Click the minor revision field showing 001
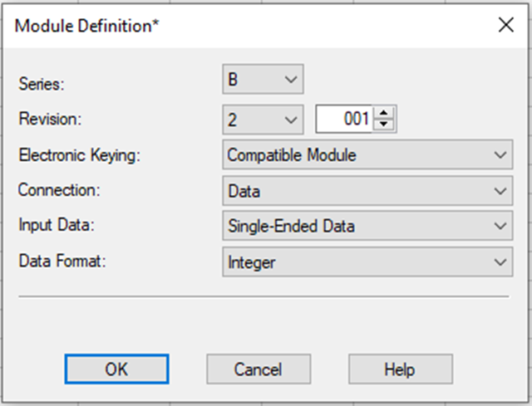The width and height of the screenshot is (532, 406). 344,119
